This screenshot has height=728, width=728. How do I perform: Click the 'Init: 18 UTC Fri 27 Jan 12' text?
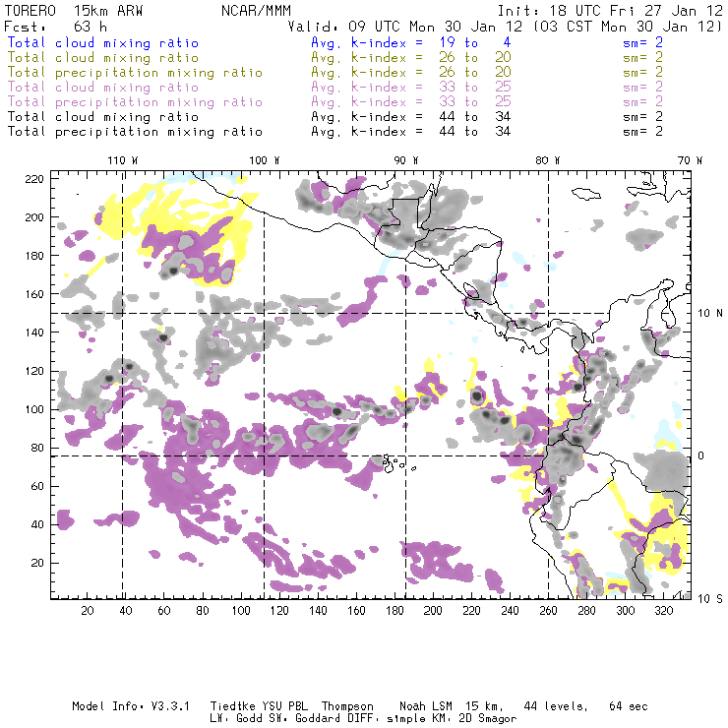point(610,11)
